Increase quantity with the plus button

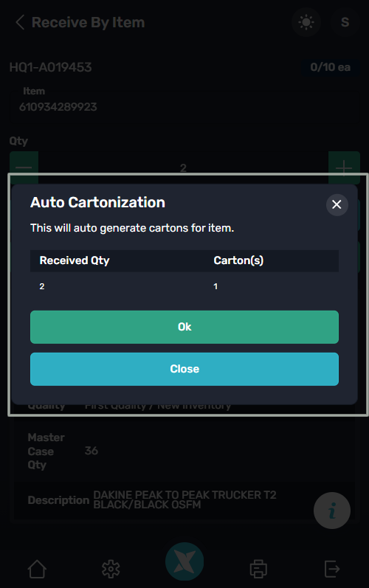click(x=344, y=167)
